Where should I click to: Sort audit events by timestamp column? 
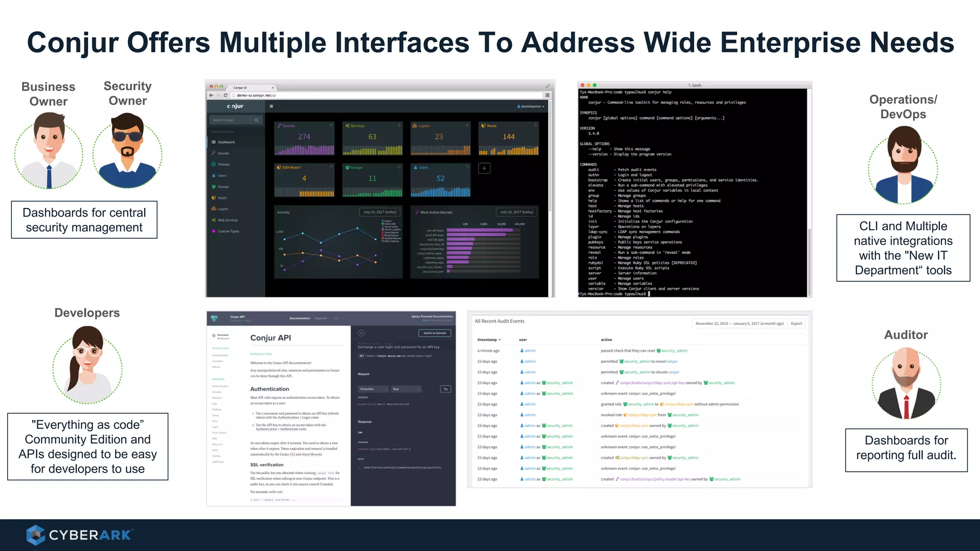coord(489,340)
